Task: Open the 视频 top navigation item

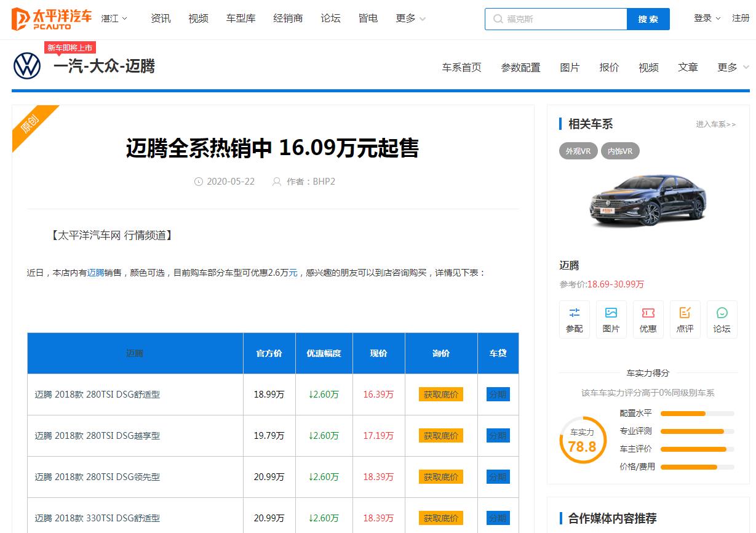Action: [198, 18]
